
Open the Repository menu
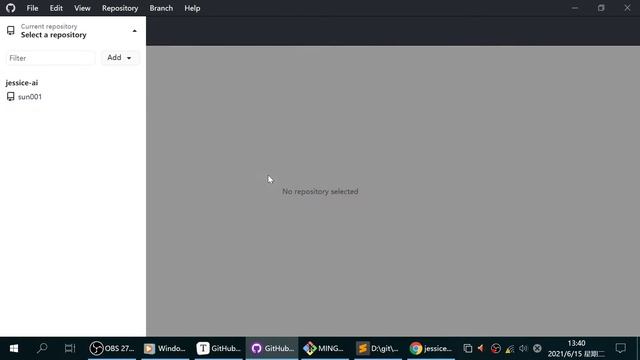120,8
